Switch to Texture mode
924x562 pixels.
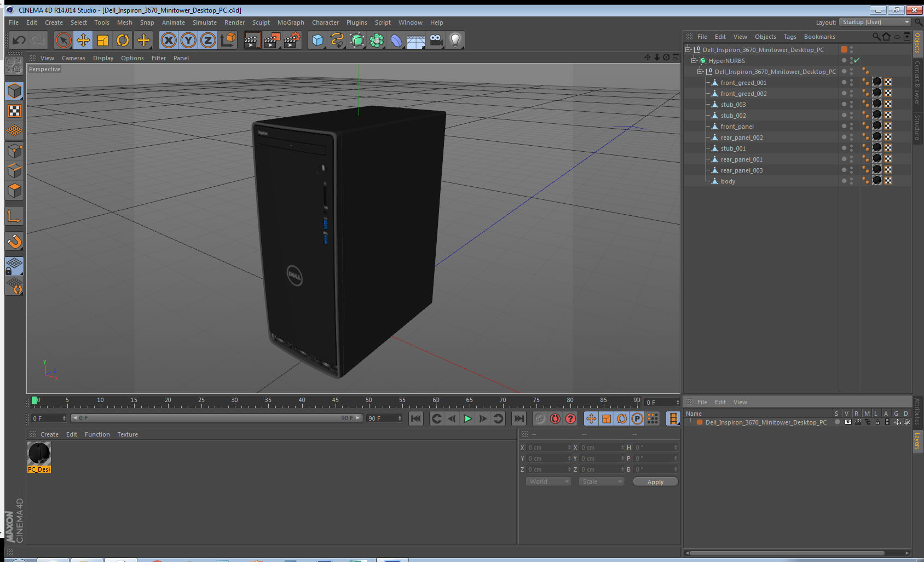point(14,111)
